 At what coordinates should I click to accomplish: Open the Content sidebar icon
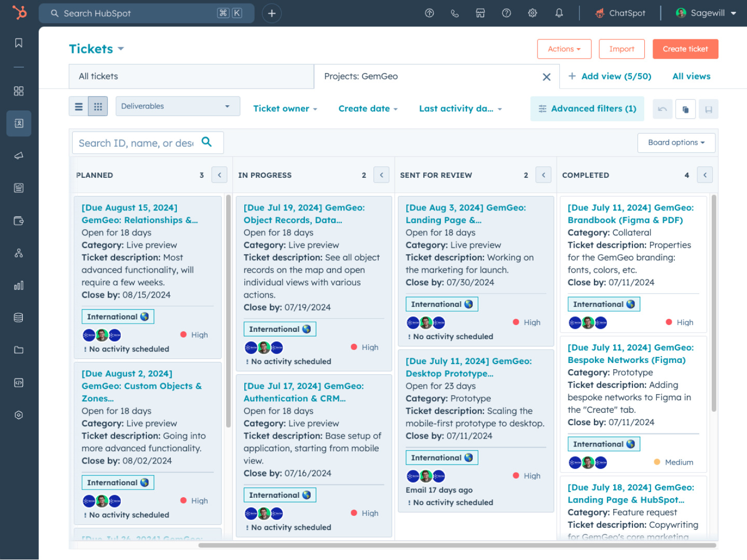(19, 188)
